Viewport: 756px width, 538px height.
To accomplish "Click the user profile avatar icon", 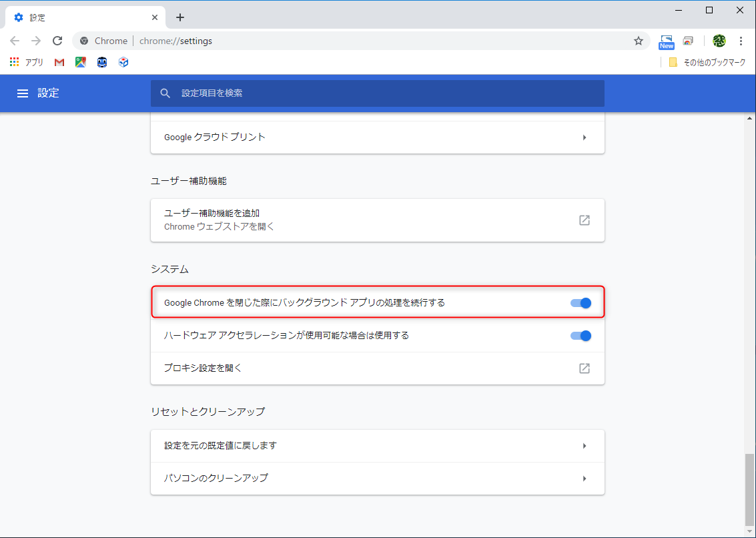I will pyautogui.click(x=719, y=41).
